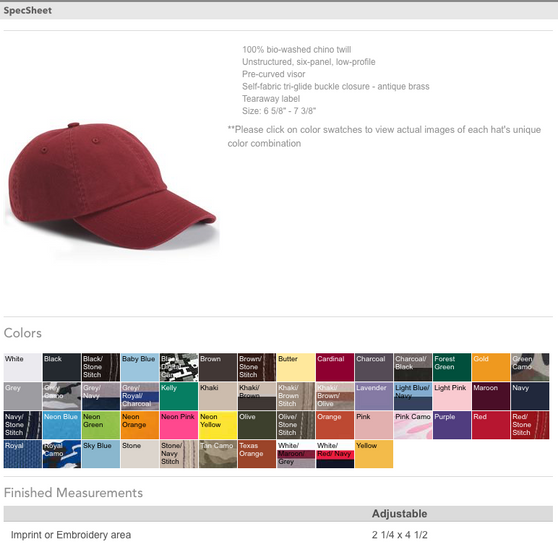Click the Finished Measurements heading
Viewport: 558px width, 549px height.
tap(73, 493)
